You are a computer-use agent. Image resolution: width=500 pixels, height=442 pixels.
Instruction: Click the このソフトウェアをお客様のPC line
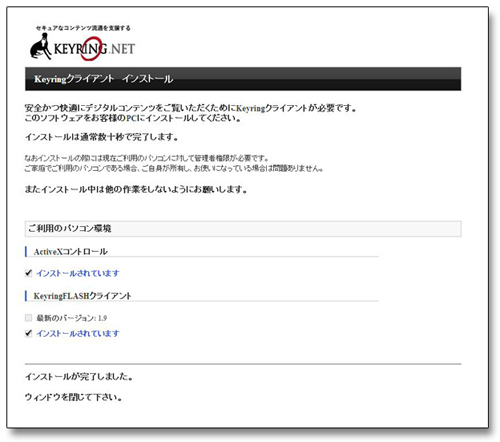click(x=133, y=118)
